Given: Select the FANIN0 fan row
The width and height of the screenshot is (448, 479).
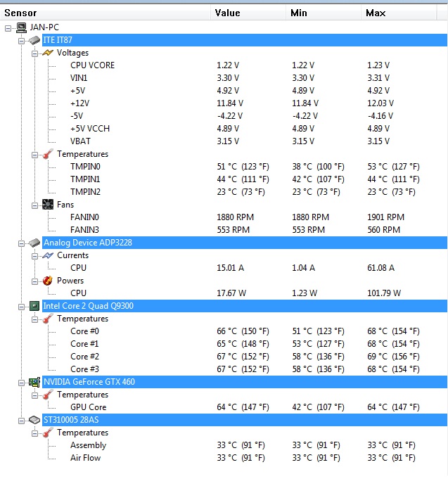Looking at the screenshot, I should tap(86, 217).
